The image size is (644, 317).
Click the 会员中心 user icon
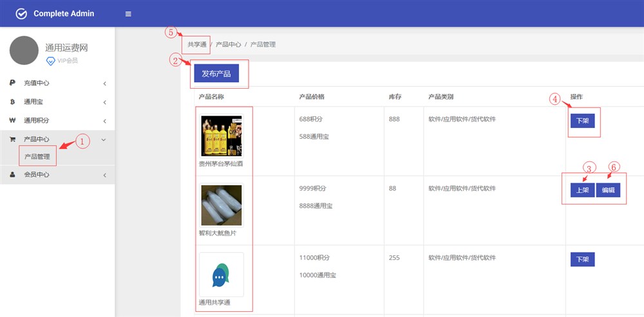(x=12, y=174)
